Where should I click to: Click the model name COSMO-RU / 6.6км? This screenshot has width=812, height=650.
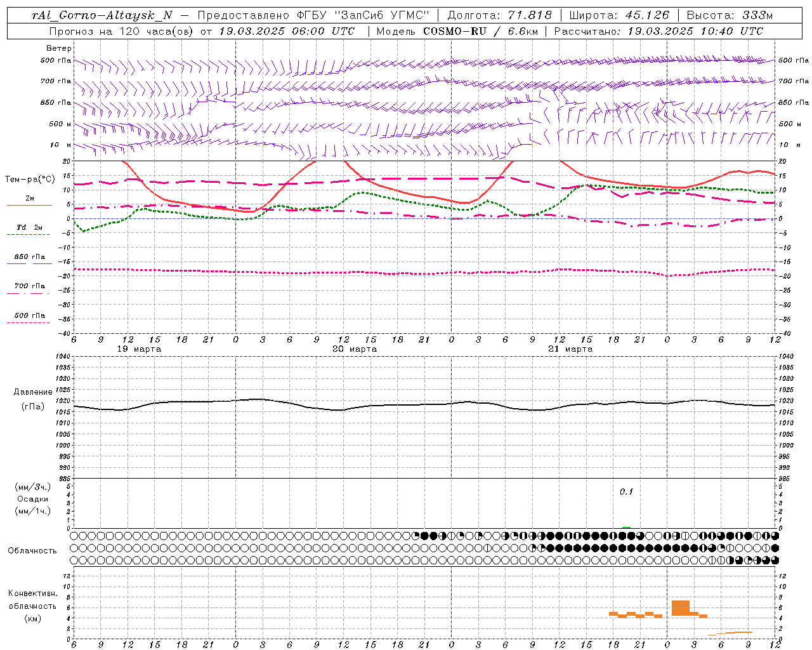click(x=480, y=31)
